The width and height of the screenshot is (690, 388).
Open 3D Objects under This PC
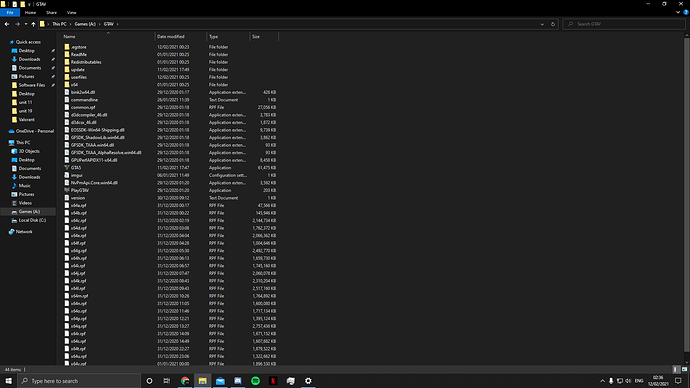29,151
